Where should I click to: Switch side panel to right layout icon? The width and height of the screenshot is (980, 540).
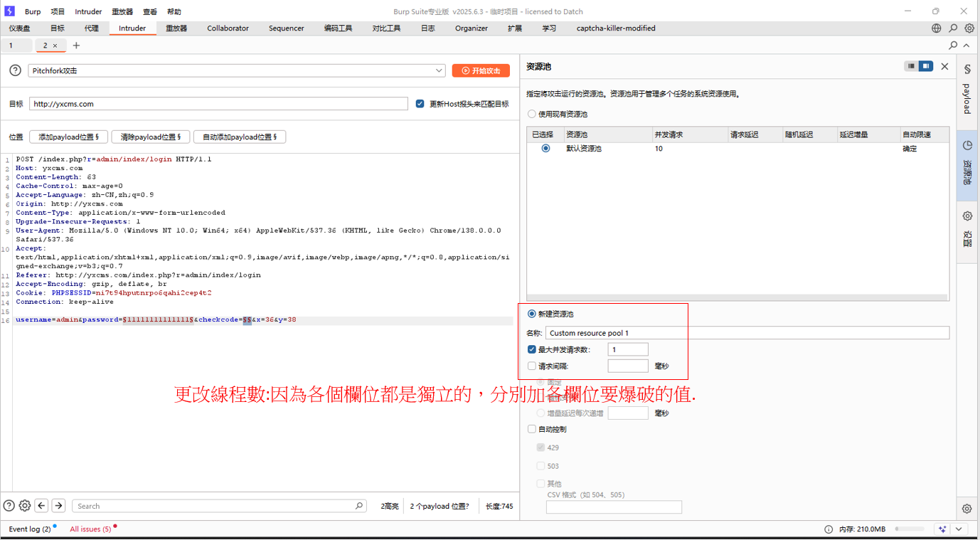925,66
